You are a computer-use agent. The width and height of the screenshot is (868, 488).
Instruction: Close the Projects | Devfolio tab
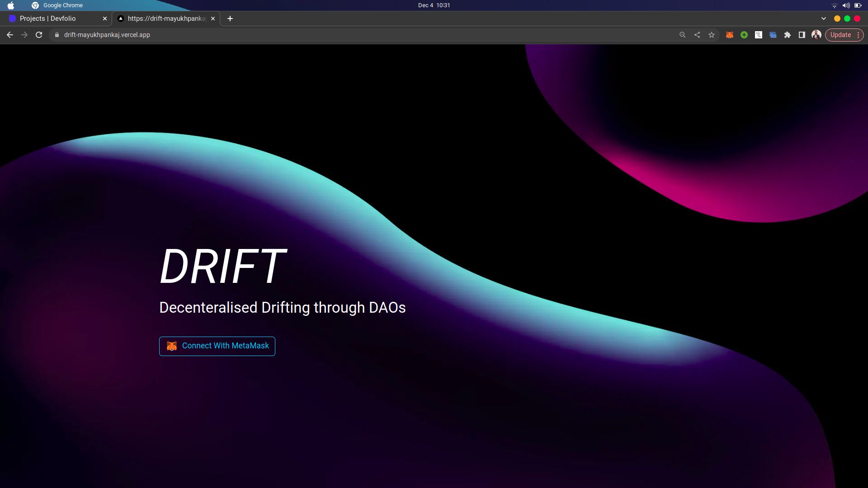pos(105,19)
